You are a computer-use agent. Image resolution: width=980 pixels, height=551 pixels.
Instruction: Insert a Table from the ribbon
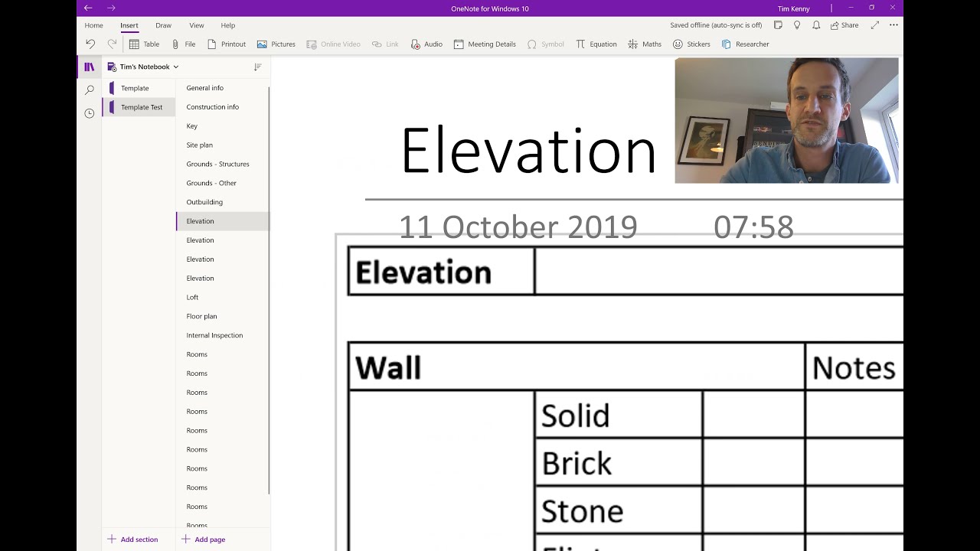pos(144,44)
